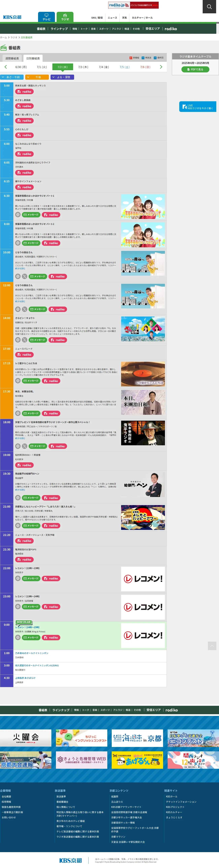Open the search magnifier icon
The image size is (219, 868).
(x=209, y=6)
